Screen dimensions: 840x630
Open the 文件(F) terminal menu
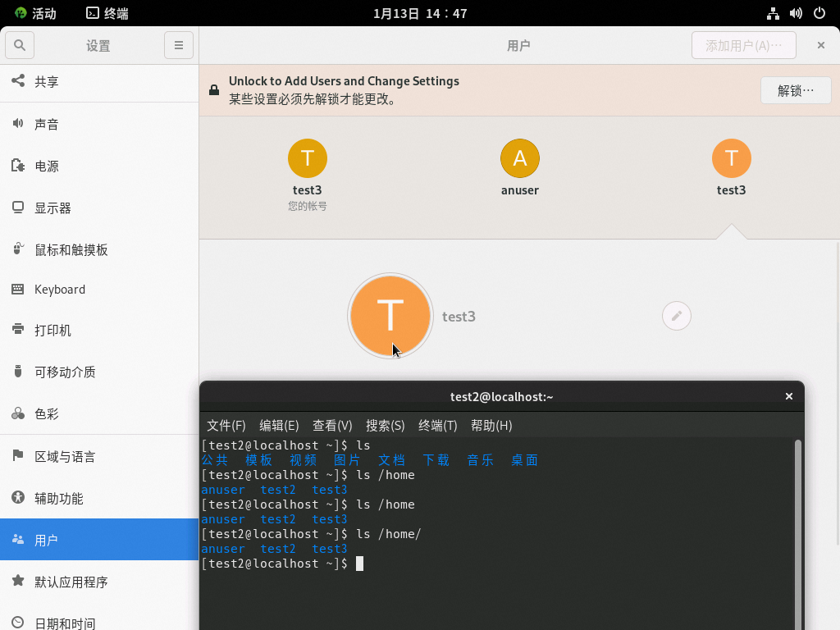point(226,425)
